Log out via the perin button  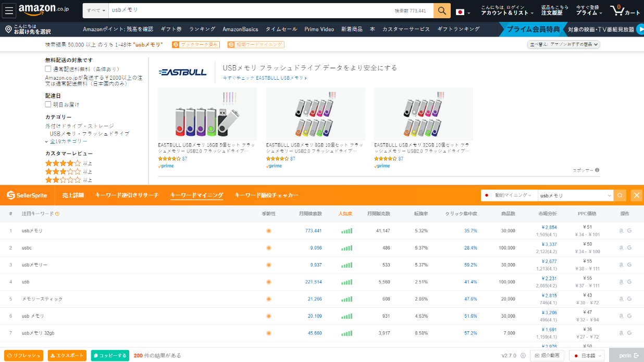point(626,355)
